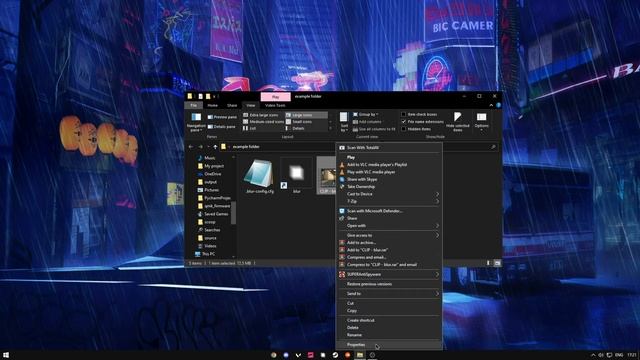Open the Navigation pane button in ribbon
Image resolution: width=640 pixels, height=360 pixels.
click(196, 122)
